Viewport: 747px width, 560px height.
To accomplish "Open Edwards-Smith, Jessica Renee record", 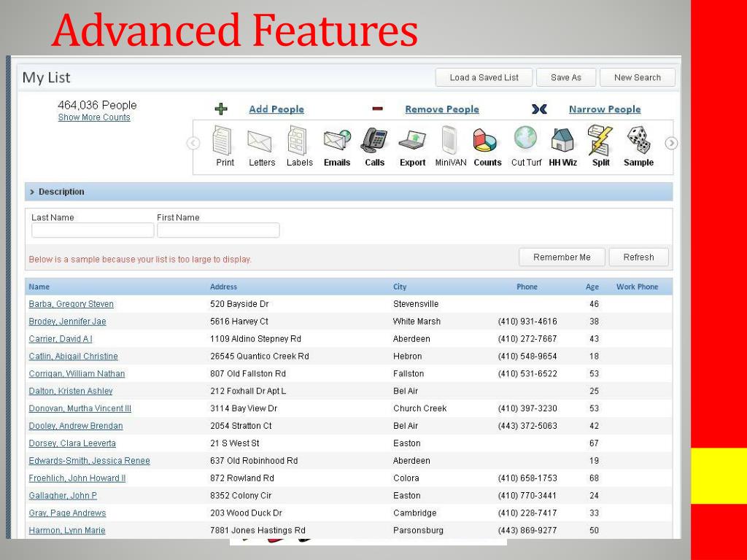I will (x=89, y=461).
